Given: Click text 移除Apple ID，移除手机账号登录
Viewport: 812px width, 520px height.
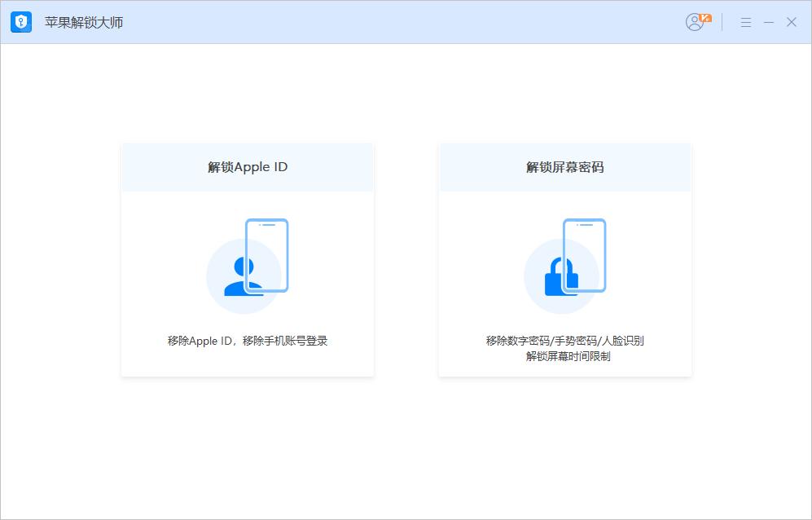Looking at the screenshot, I should pyautogui.click(x=248, y=342).
